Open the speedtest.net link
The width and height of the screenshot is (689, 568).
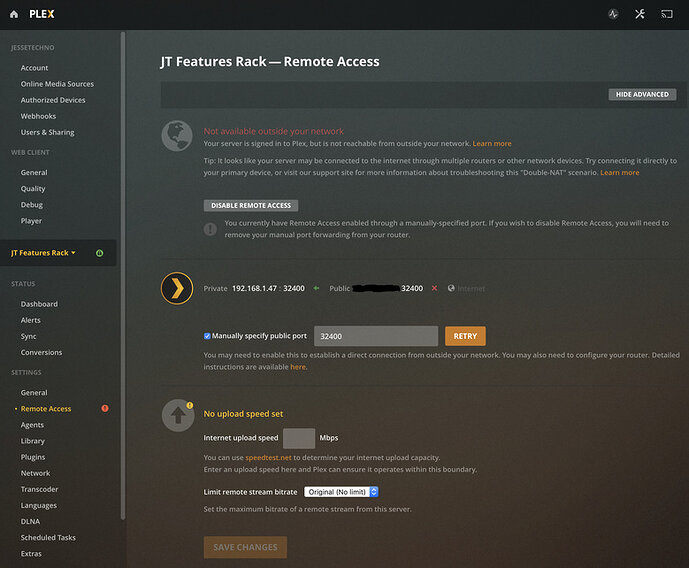pyautogui.click(x=268, y=458)
